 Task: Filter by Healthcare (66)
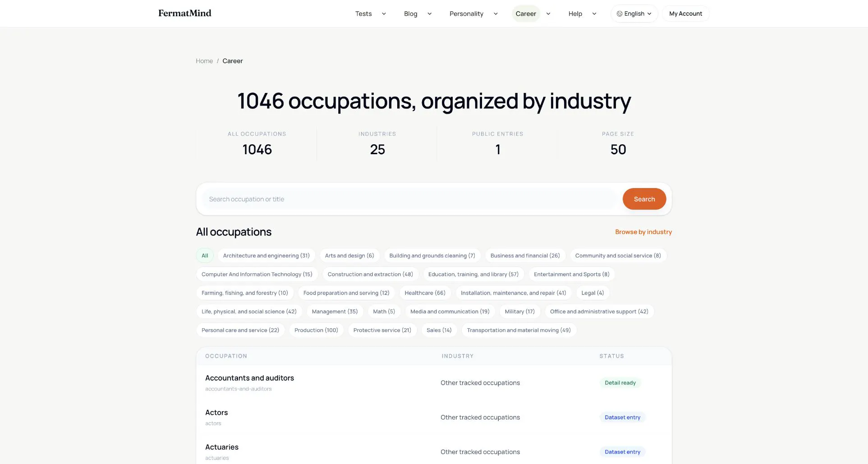(425, 293)
